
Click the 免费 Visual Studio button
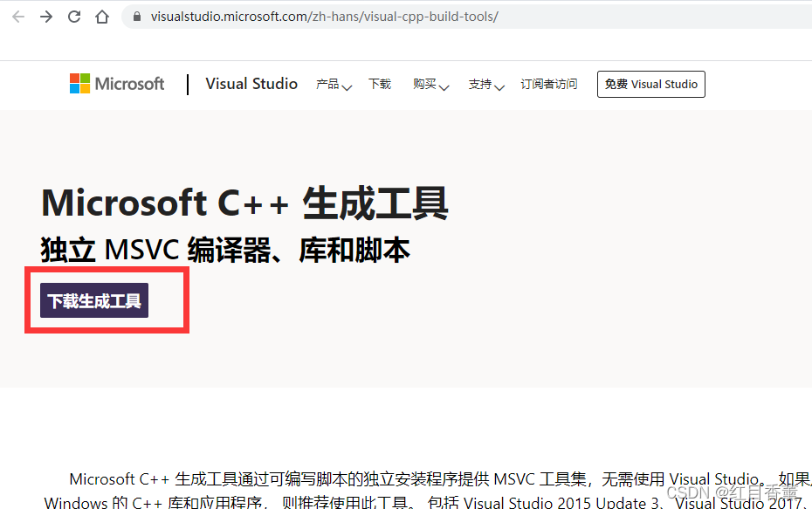coord(650,84)
